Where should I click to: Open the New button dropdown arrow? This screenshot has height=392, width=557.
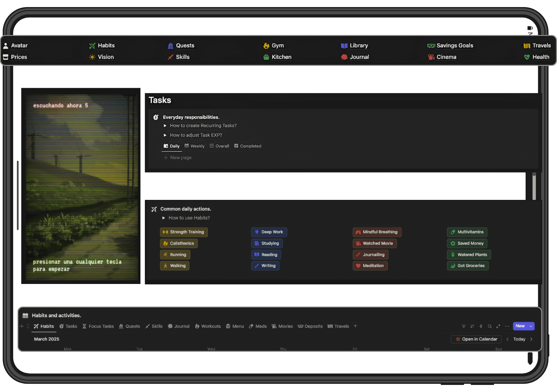(x=531, y=326)
